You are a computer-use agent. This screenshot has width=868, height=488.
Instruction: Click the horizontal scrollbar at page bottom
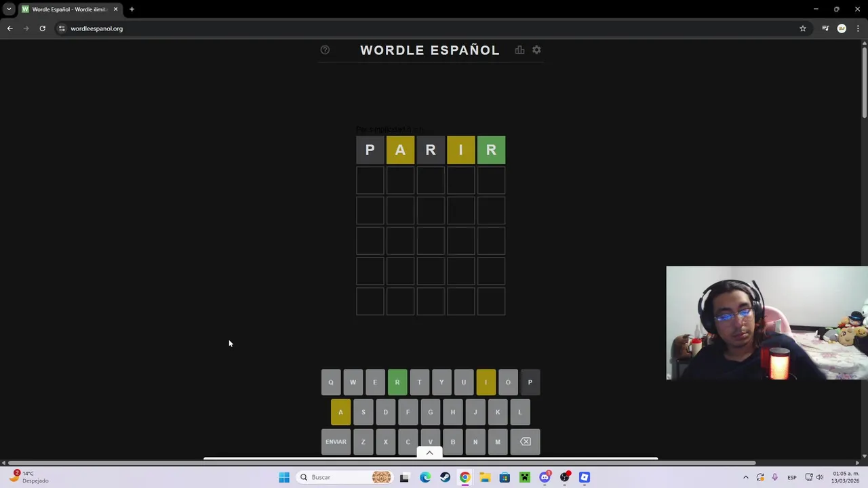(x=383, y=463)
